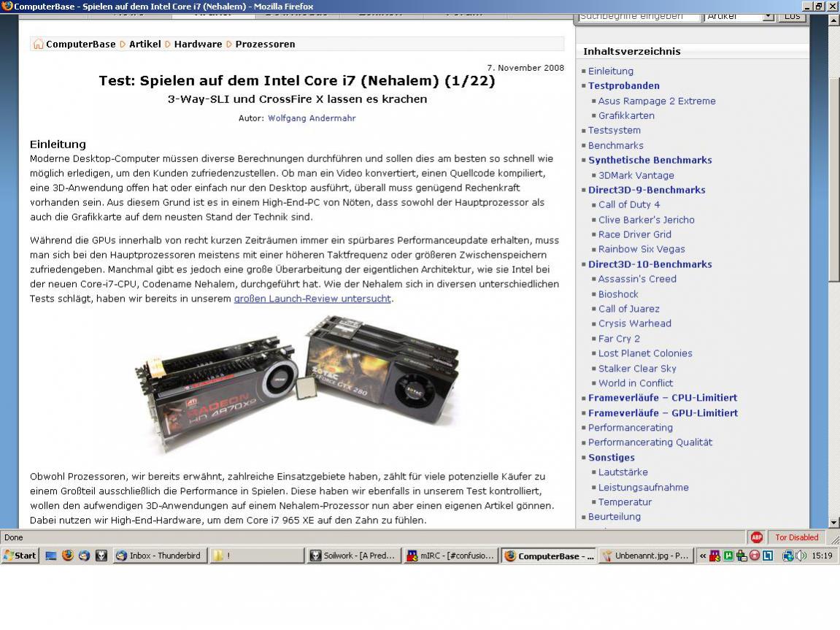Open 'Frameverläufe – GPU-Limitiert' section

663,413
